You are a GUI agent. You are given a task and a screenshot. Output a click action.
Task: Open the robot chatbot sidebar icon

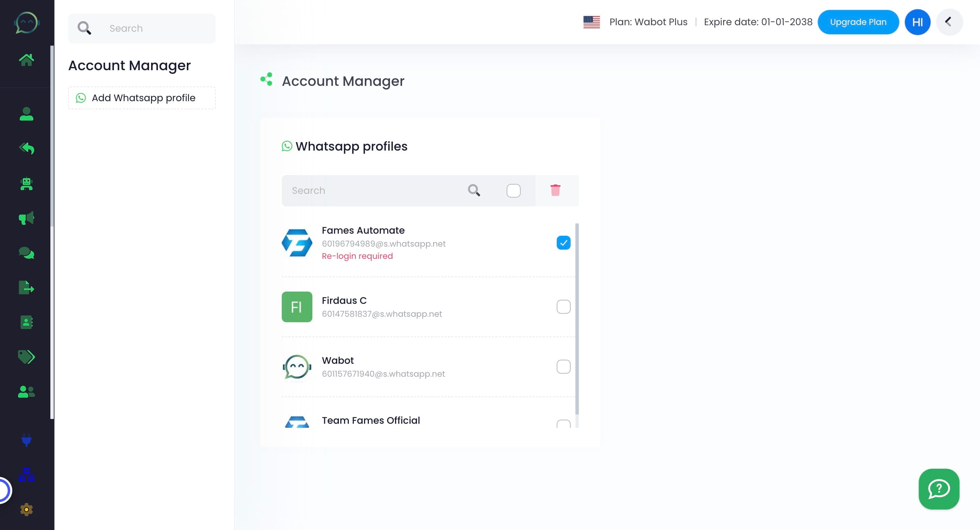coord(26,184)
